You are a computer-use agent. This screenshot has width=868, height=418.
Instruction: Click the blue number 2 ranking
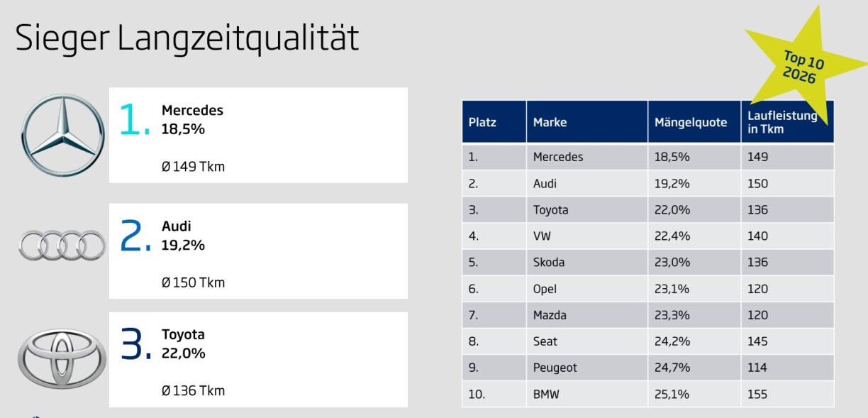(135, 236)
